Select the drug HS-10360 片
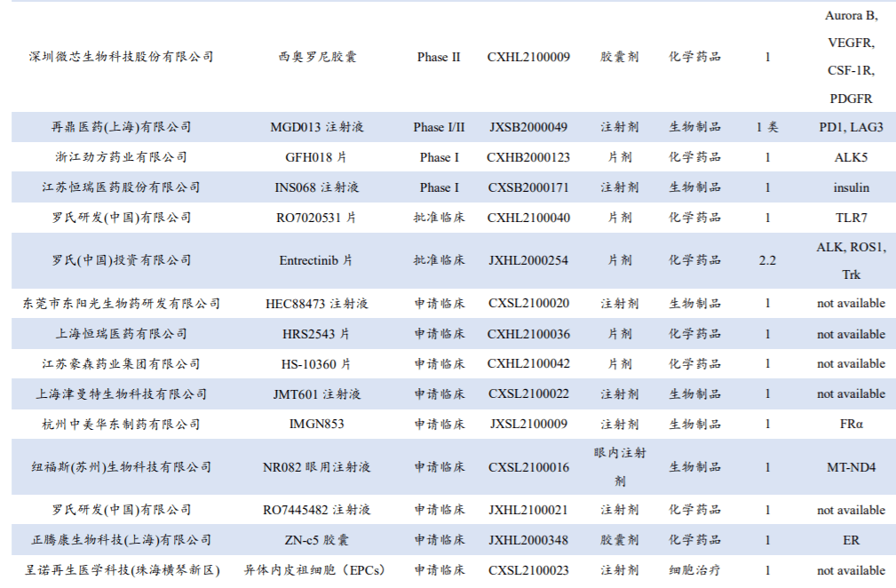Image resolution: width=896 pixels, height=588 pixels. pyautogui.click(x=316, y=364)
